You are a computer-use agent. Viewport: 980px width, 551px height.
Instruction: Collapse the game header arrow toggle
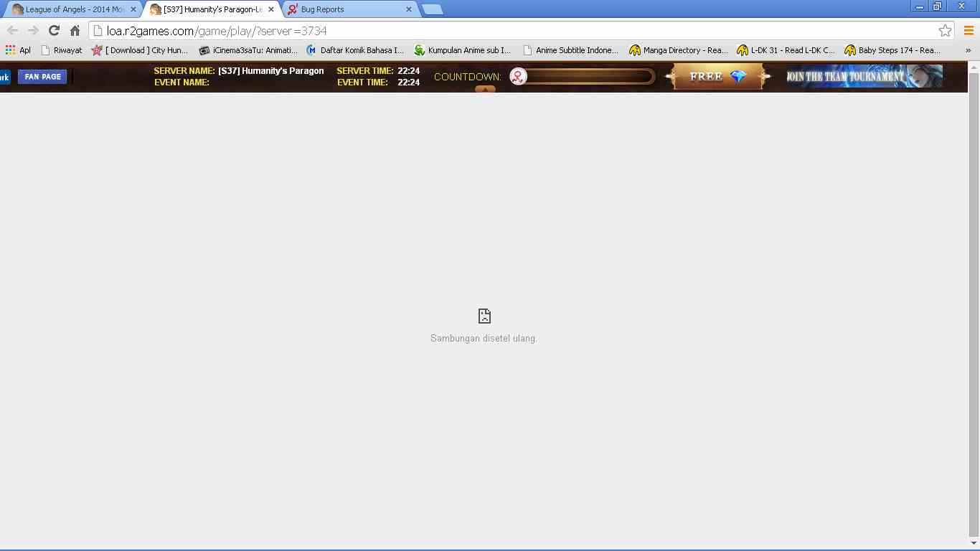pos(485,90)
